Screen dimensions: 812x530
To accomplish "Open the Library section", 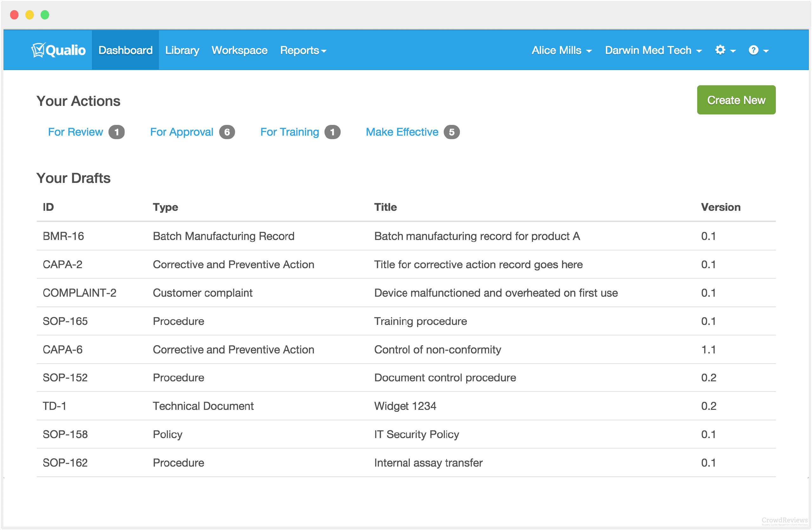I will [x=182, y=50].
